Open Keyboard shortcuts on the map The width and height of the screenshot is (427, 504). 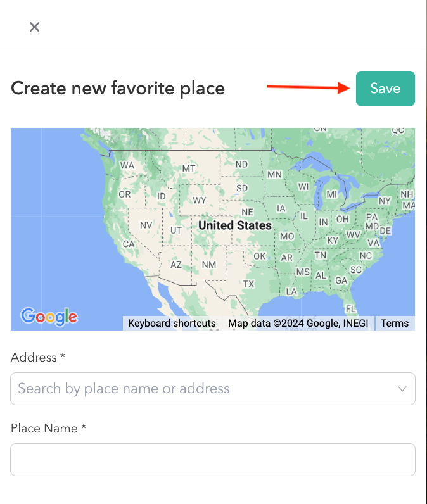tap(172, 323)
